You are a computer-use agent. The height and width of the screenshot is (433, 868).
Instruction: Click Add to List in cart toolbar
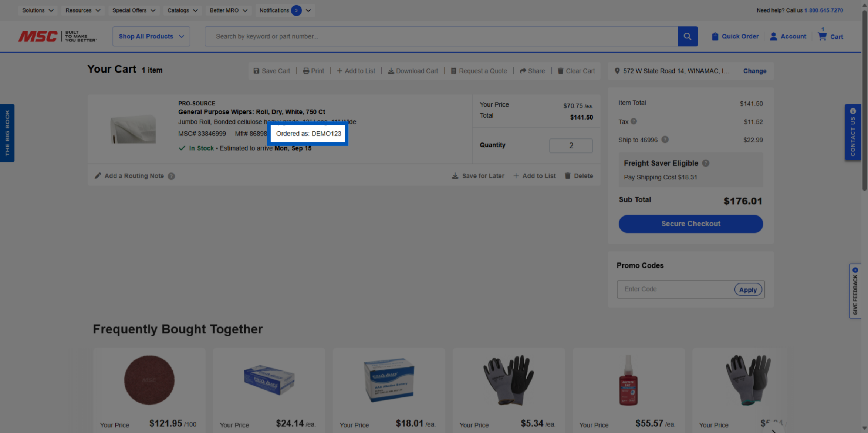tap(356, 71)
